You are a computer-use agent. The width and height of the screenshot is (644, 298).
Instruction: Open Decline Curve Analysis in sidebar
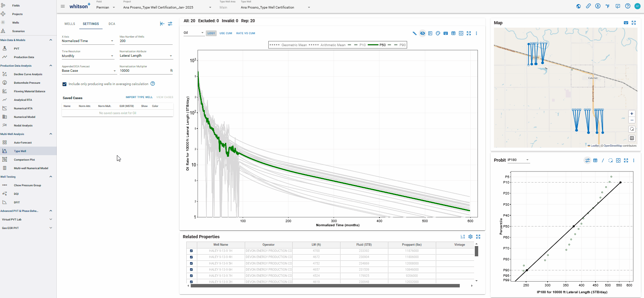pos(28,74)
